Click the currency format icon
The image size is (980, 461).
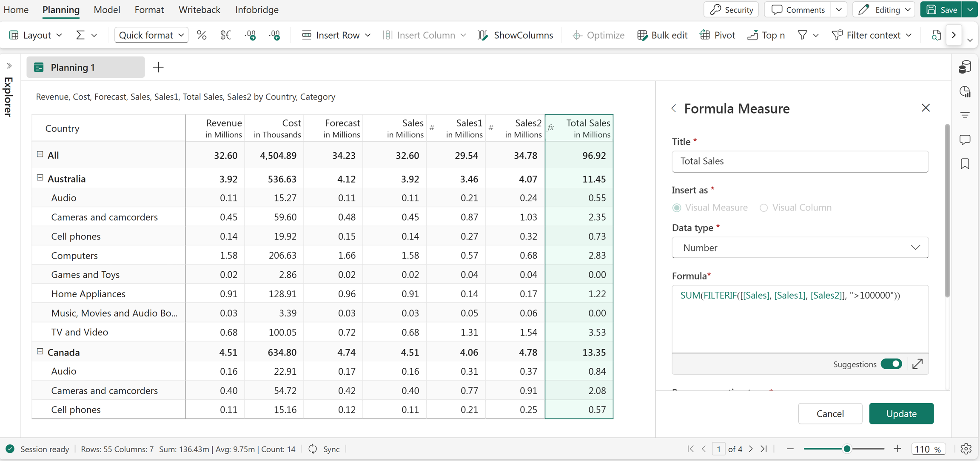pyautogui.click(x=225, y=35)
